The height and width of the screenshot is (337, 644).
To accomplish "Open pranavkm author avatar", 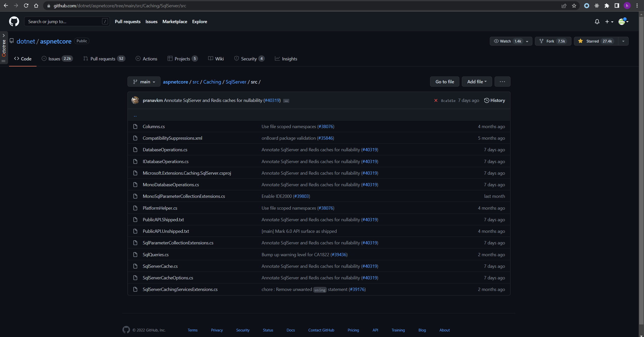I will [135, 100].
